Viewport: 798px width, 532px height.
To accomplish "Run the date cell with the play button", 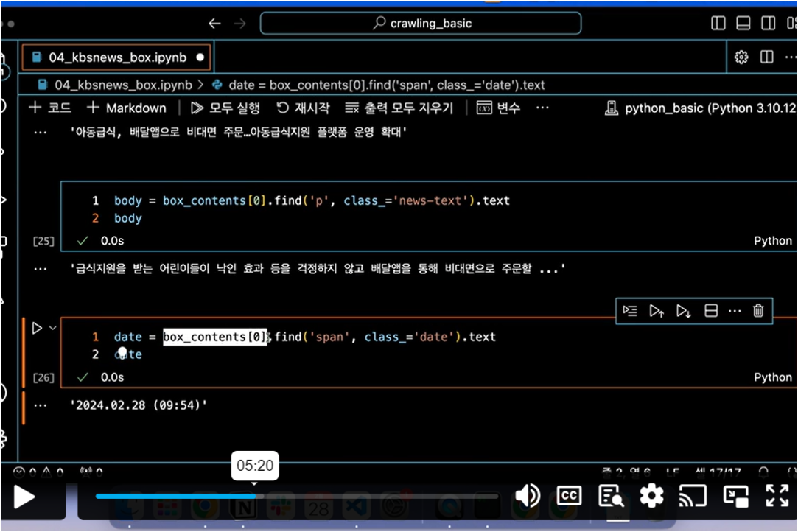I will click(37, 328).
